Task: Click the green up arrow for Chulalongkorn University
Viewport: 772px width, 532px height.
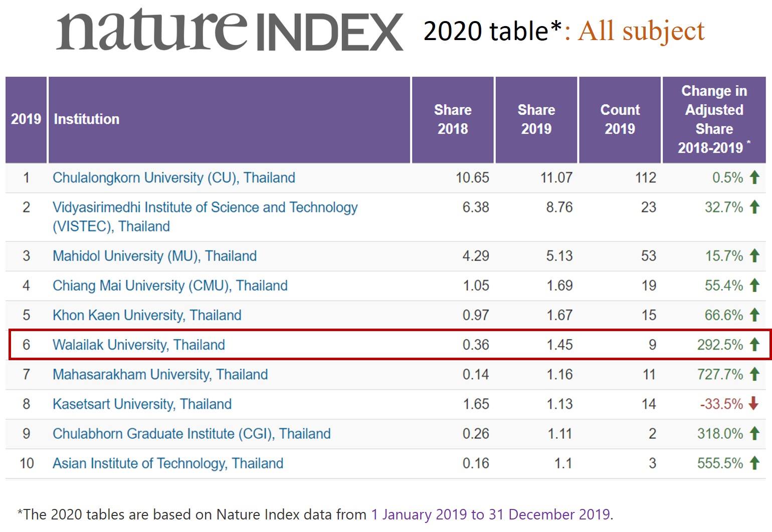Action: click(x=754, y=177)
